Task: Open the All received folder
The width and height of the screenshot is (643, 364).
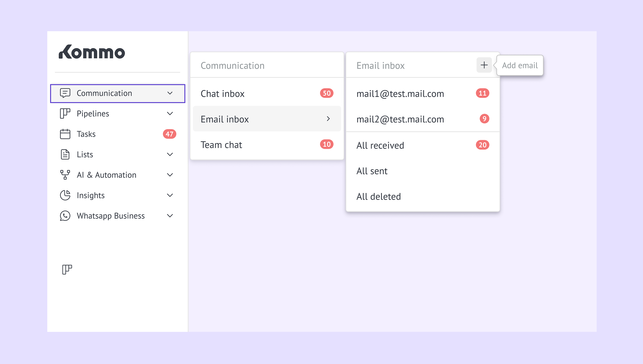Action: [380, 145]
